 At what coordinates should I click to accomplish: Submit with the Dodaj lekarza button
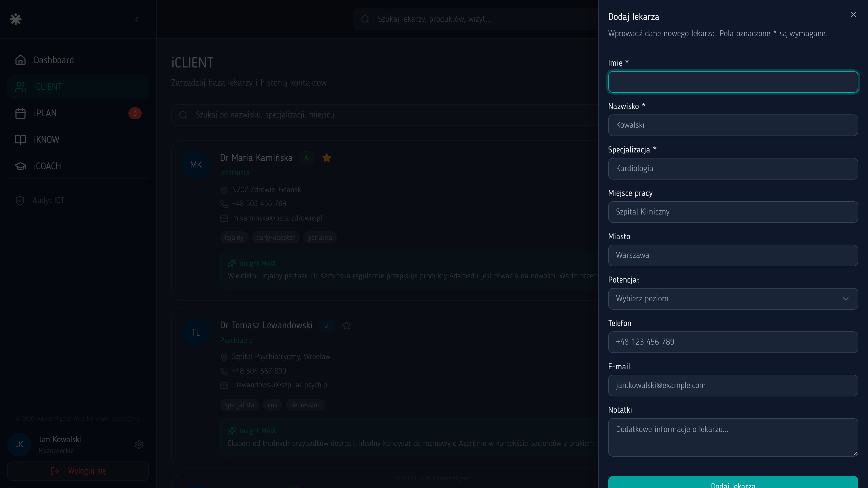point(733,482)
